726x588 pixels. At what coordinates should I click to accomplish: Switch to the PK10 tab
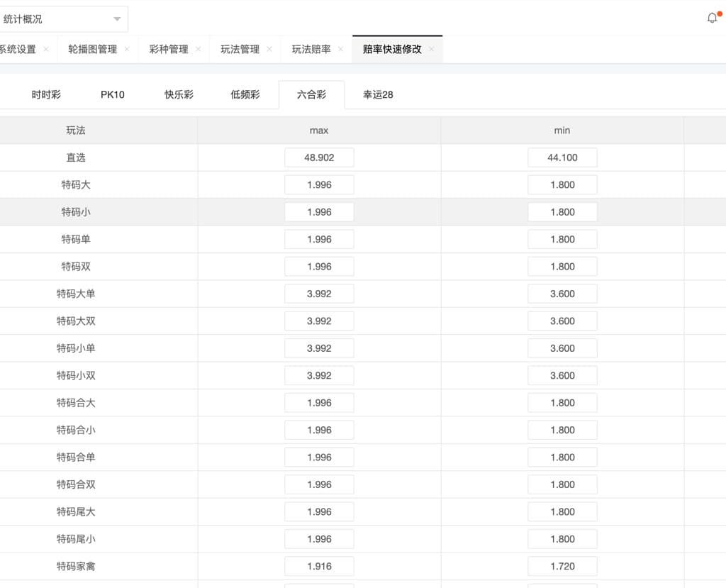(112, 94)
